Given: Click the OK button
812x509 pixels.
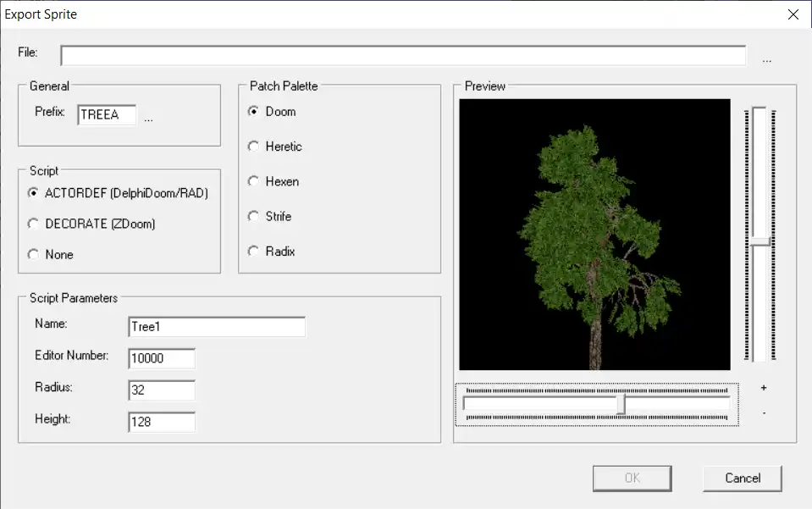Looking at the screenshot, I should point(632,478).
